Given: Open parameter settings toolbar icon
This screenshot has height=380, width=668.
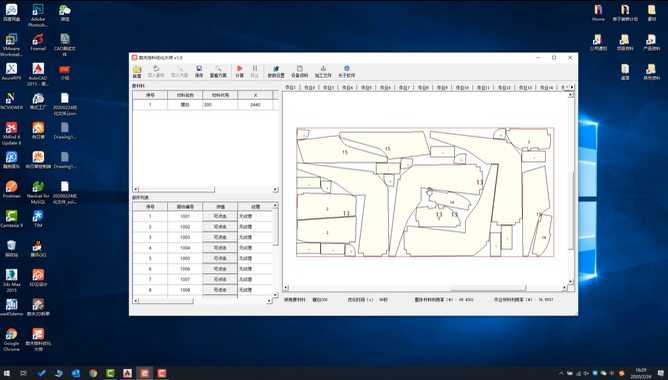Looking at the screenshot, I should (276, 71).
